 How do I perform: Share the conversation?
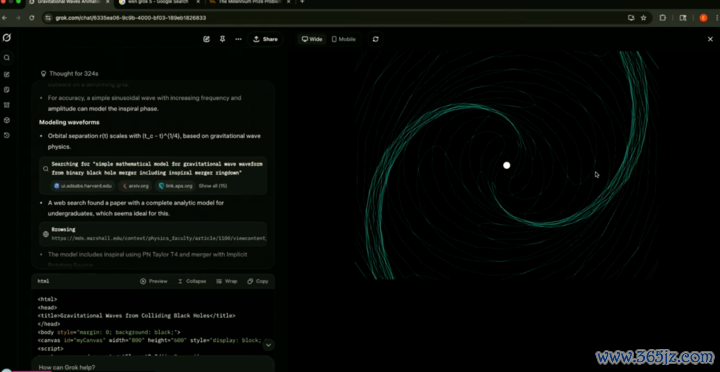pyautogui.click(x=265, y=39)
